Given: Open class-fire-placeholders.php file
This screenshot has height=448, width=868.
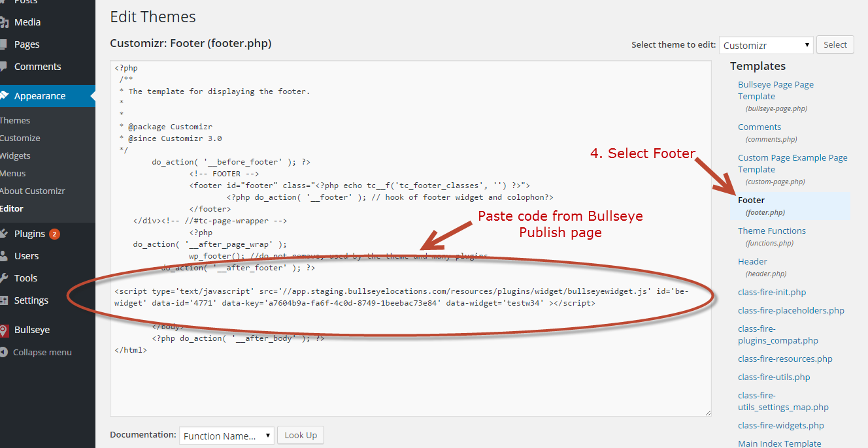Looking at the screenshot, I should tap(792, 310).
